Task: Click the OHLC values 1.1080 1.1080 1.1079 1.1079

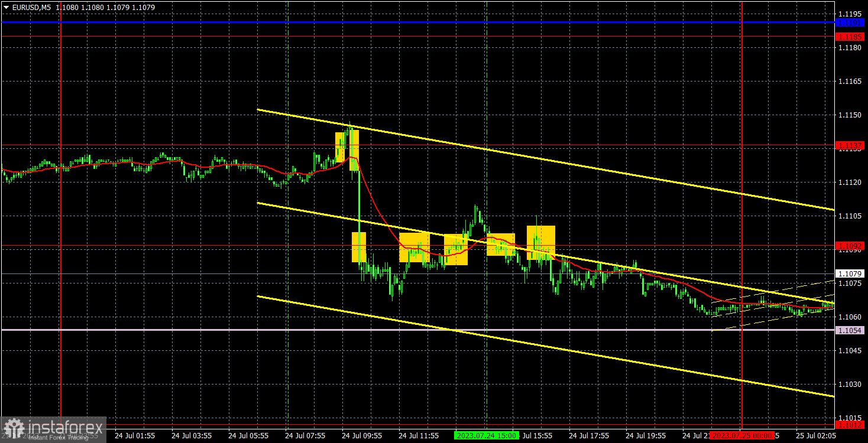Action: click(x=106, y=8)
